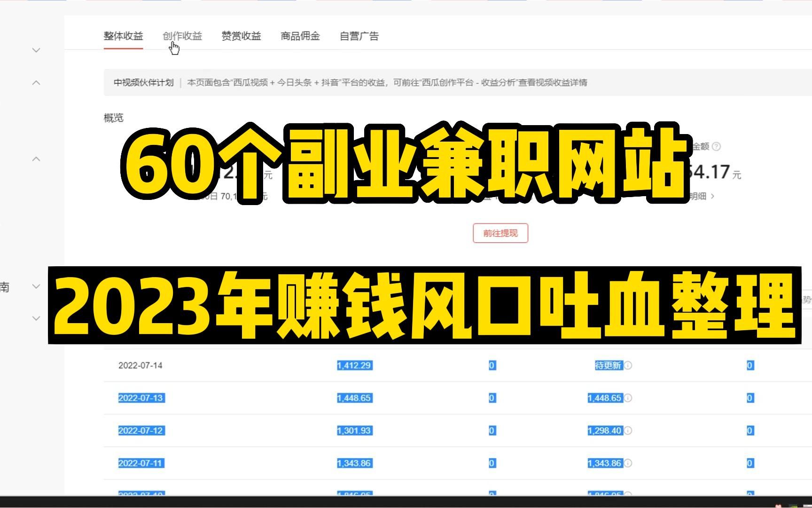Image resolution: width=812 pixels, height=508 pixels.
Task: Click the 1,298.40 amount cell
Action: 605,430
